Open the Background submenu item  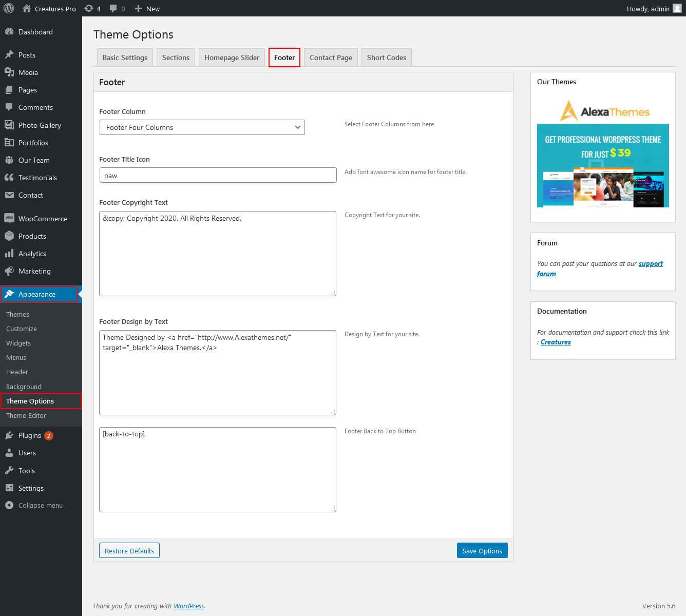pyautogui.click(x=24, y=387)
